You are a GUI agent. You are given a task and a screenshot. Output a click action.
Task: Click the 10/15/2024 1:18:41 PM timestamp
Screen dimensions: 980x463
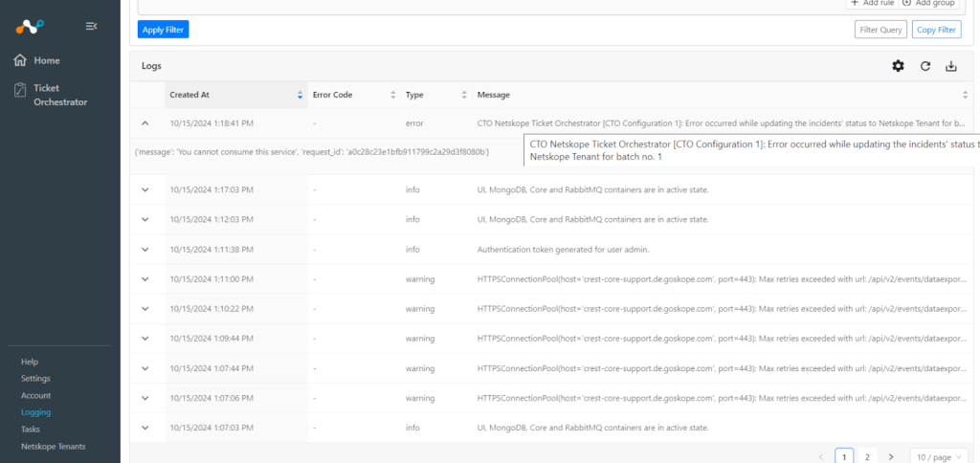pos(212,123)
